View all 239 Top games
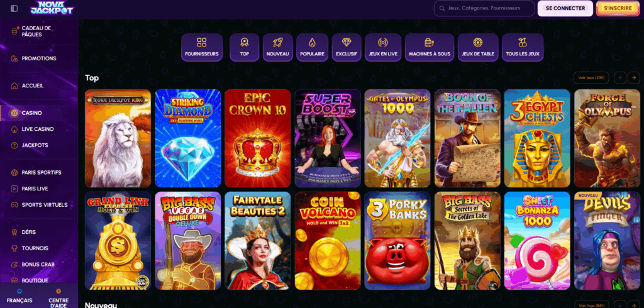Viewport: 644px width, 308px height. pyautogui.click(x=591, y=77)
